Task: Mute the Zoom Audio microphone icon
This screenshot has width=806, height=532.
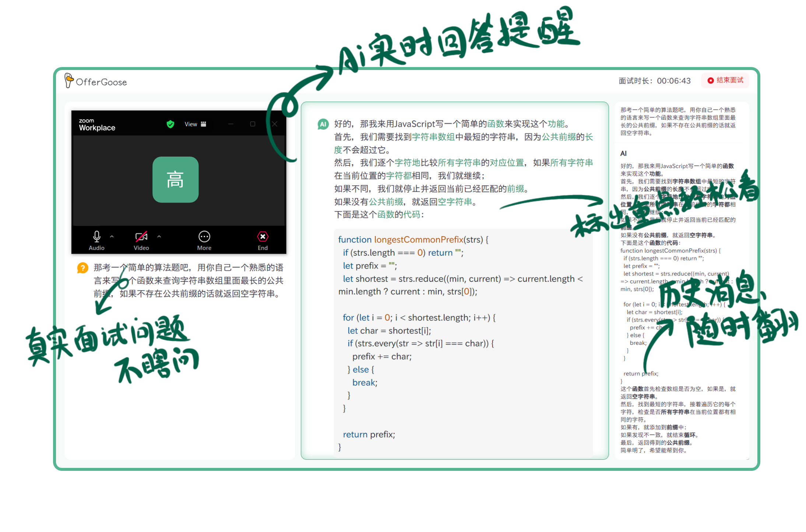Action: pyautogui.click(x=97, y=237)
